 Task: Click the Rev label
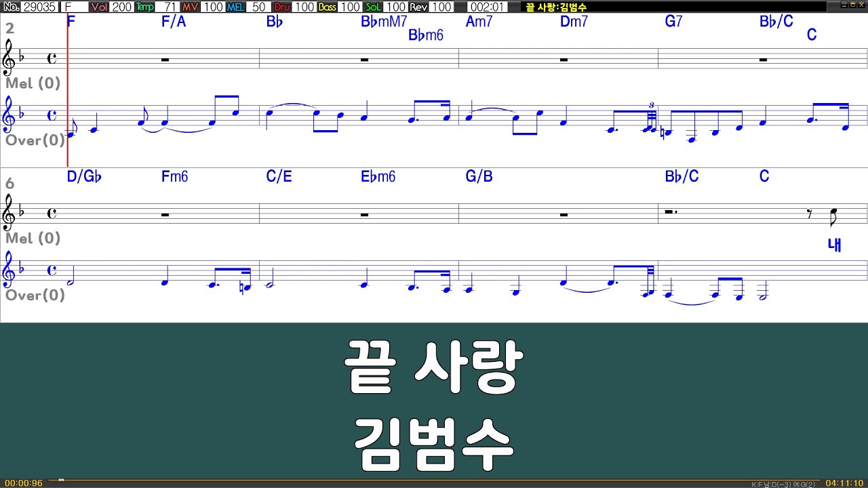418,7
